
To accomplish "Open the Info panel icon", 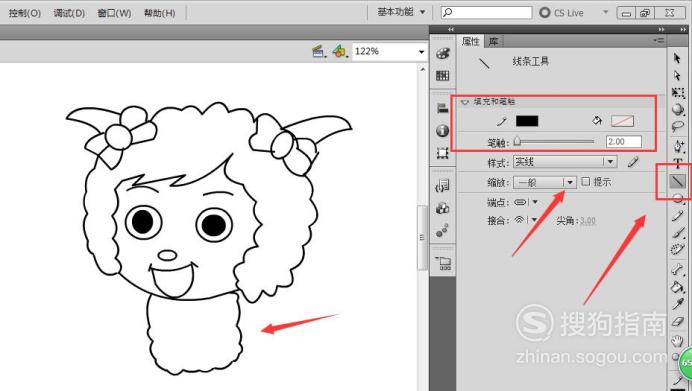I will (442, 131).
